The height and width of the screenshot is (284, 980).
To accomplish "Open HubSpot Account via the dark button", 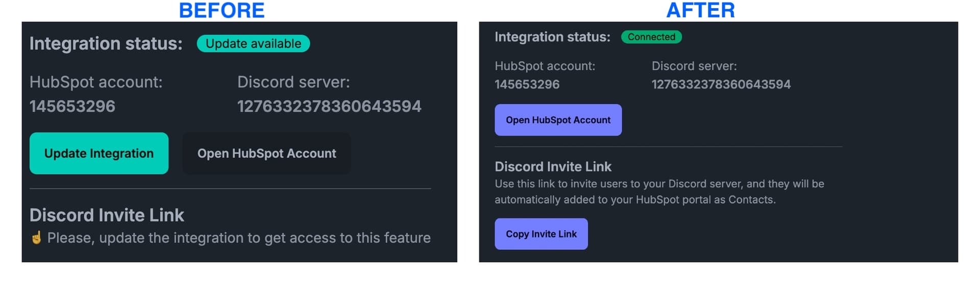I will tap(266, 153).
